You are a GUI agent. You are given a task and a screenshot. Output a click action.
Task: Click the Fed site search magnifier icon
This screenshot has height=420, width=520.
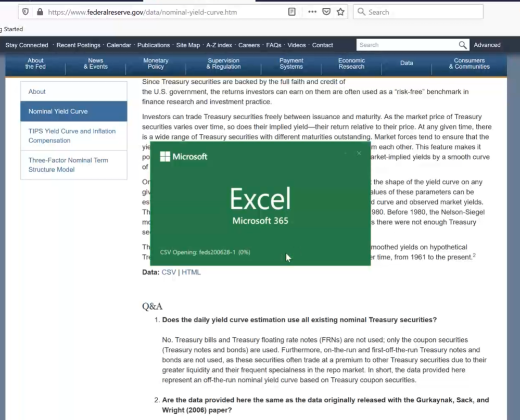[463, 45]
